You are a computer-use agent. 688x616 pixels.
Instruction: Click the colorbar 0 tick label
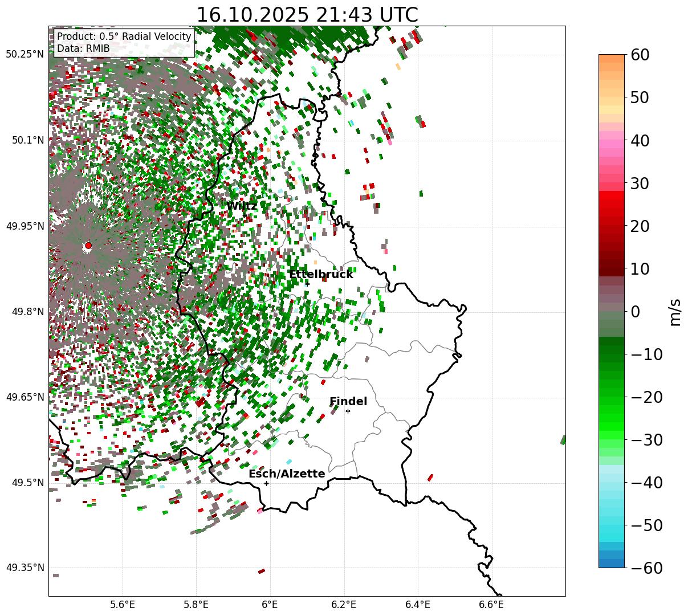coord(636,312)
